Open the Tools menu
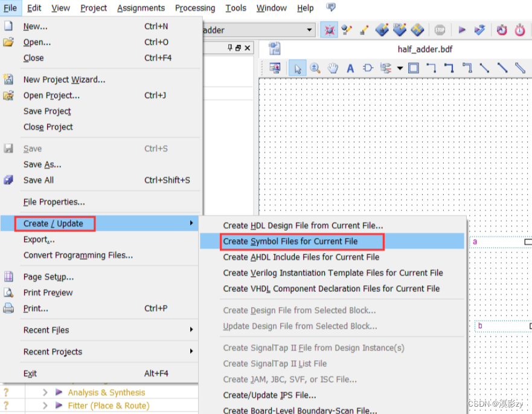Viewport: 532px width, 414px height. click(236, 8)
